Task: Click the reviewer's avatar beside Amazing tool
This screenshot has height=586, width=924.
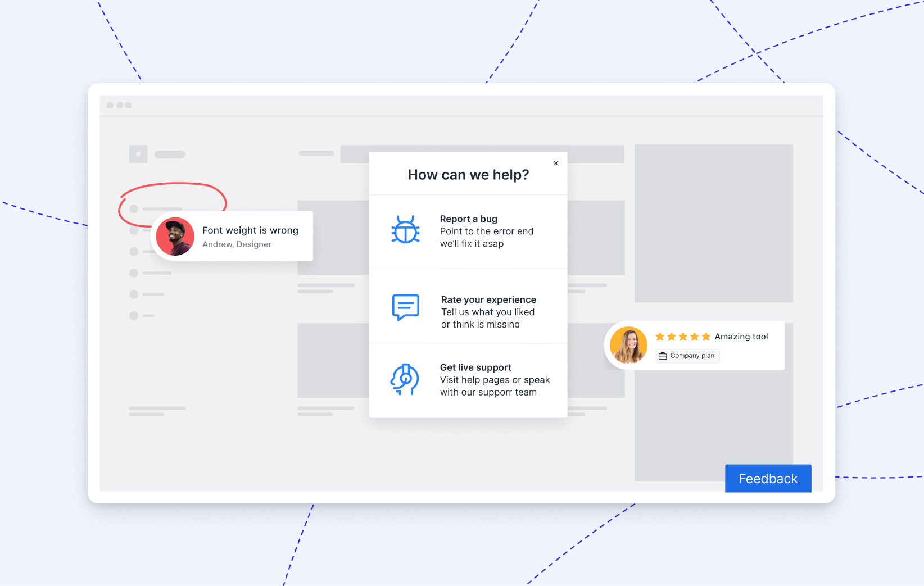Action: [x=628, y=345]
